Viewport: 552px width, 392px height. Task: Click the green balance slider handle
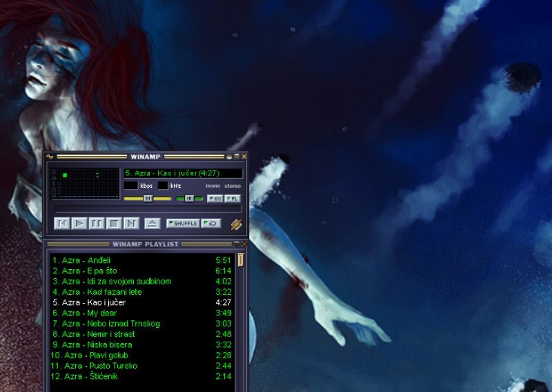tap(189, 199)
